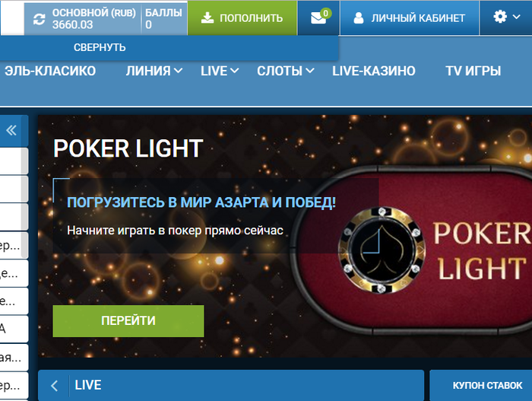Open the LIVE-КАЗИНО section
The width and height of the screenshot is (532, 401).
click(x=374, y=71)
